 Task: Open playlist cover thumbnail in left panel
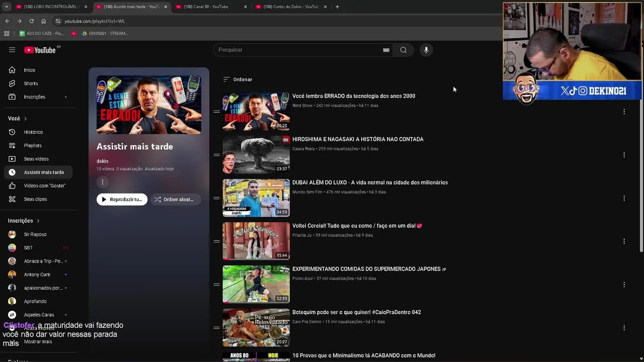point(149,105)
